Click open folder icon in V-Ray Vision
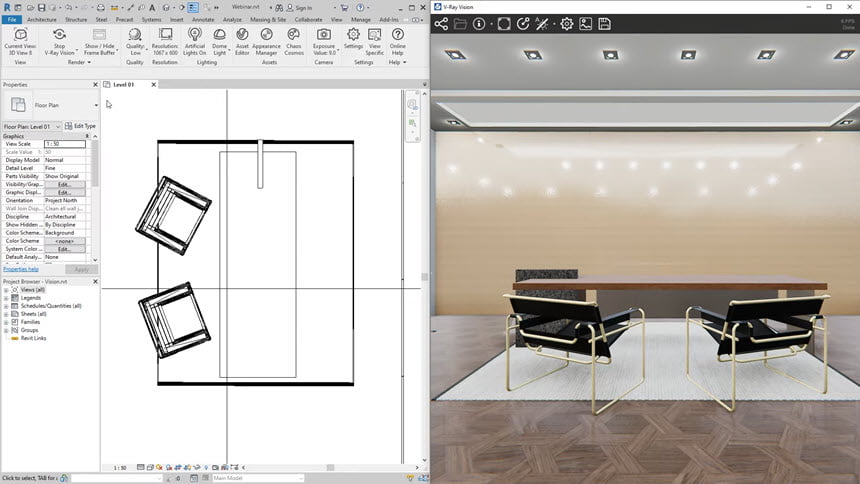The height and width of the screenshot is (484, 860). coord(460,24)
